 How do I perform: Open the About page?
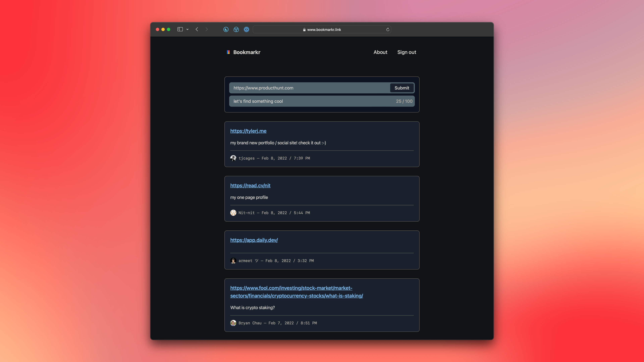[x=380, y=52]
